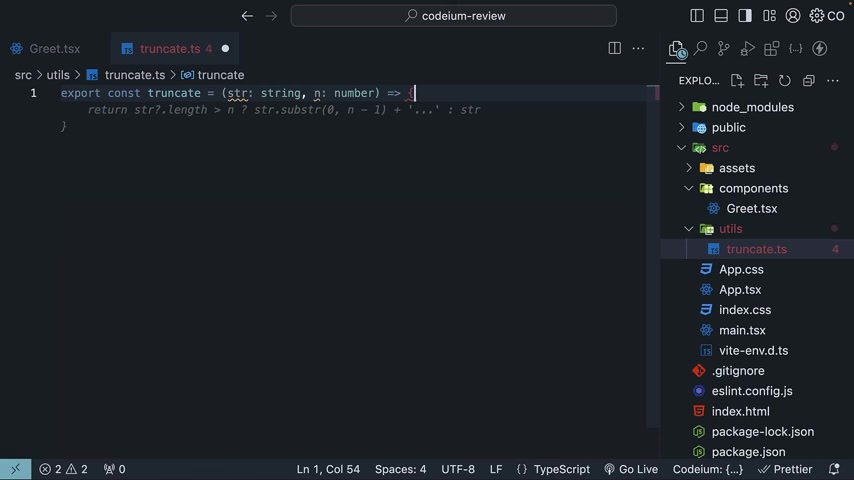The height and width of the screenshot is (480, 854).
Task: Open the Customize Layout icon
Action: (x=769, y=16)
